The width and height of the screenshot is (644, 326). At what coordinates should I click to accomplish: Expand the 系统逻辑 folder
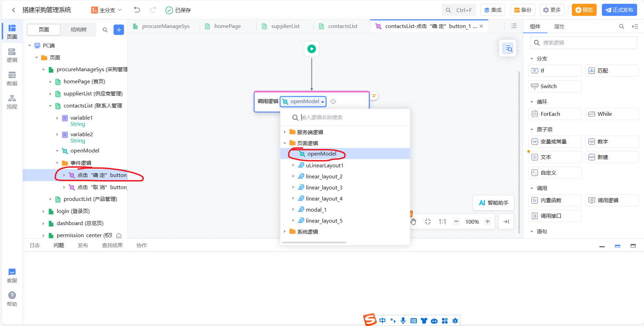[285, 232]
